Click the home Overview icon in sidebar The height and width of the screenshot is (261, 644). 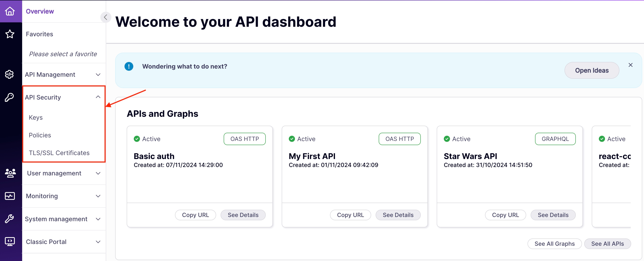(10, 11)
